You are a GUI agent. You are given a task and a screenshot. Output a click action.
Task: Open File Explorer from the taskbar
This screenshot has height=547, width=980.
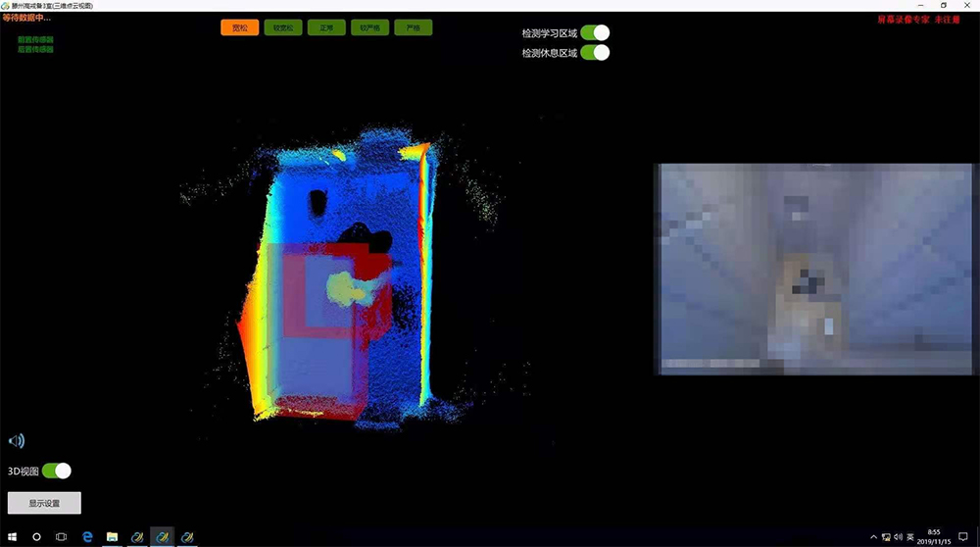[112, 536]
